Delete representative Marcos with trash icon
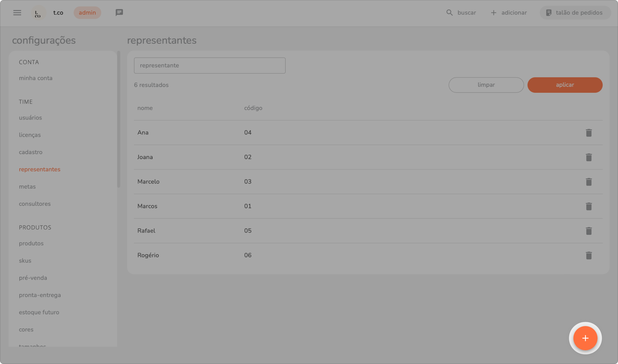The image size is (618, 364). [x=589, y=206]
